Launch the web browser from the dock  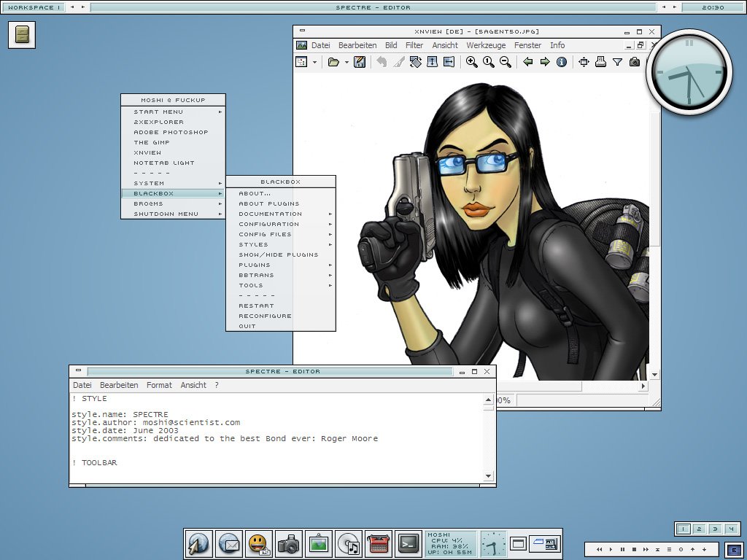click(198, 543)
